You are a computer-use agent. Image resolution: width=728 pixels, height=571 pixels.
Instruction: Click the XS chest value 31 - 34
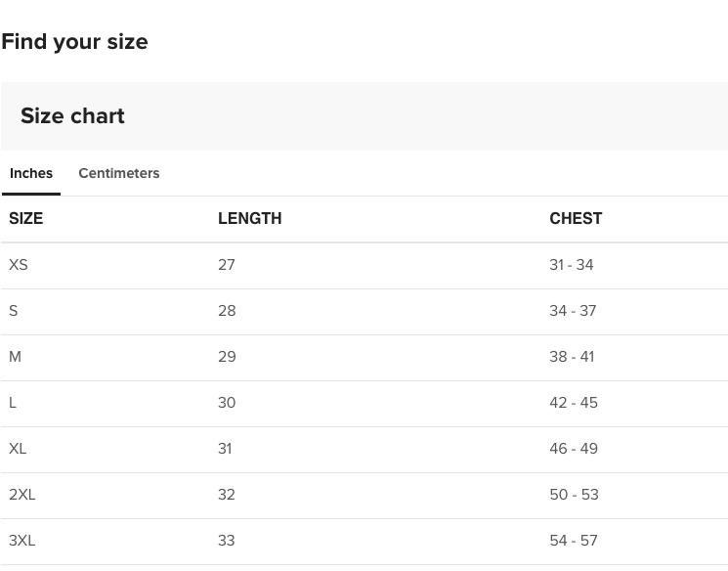pos(572,265)
